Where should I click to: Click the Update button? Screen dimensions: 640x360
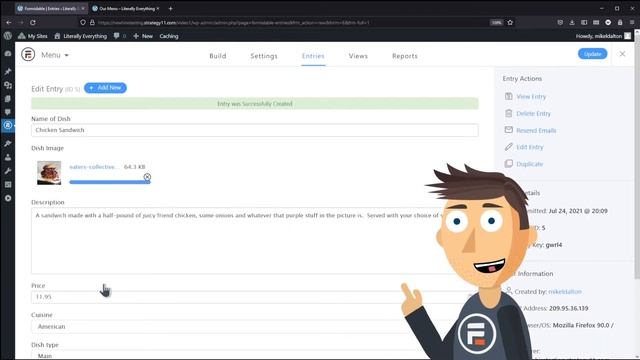pyautogui.click(x=592, y=54)
